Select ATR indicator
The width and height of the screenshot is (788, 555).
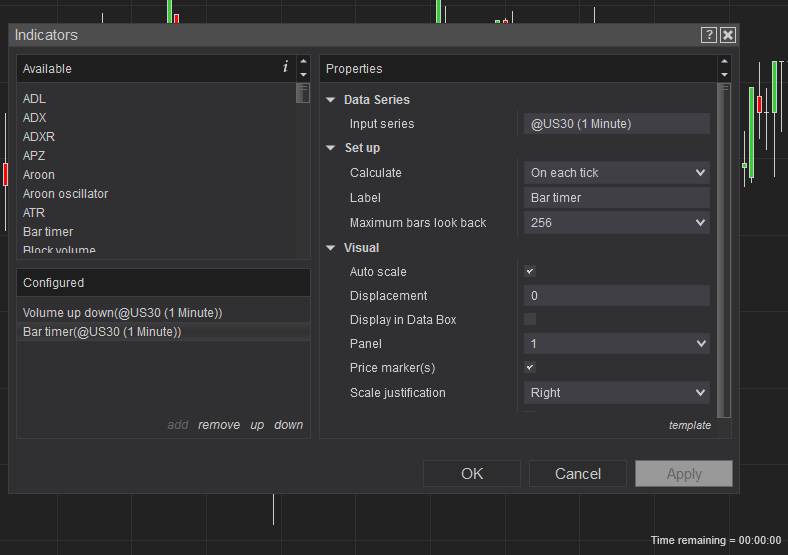[x=34, y=213]
